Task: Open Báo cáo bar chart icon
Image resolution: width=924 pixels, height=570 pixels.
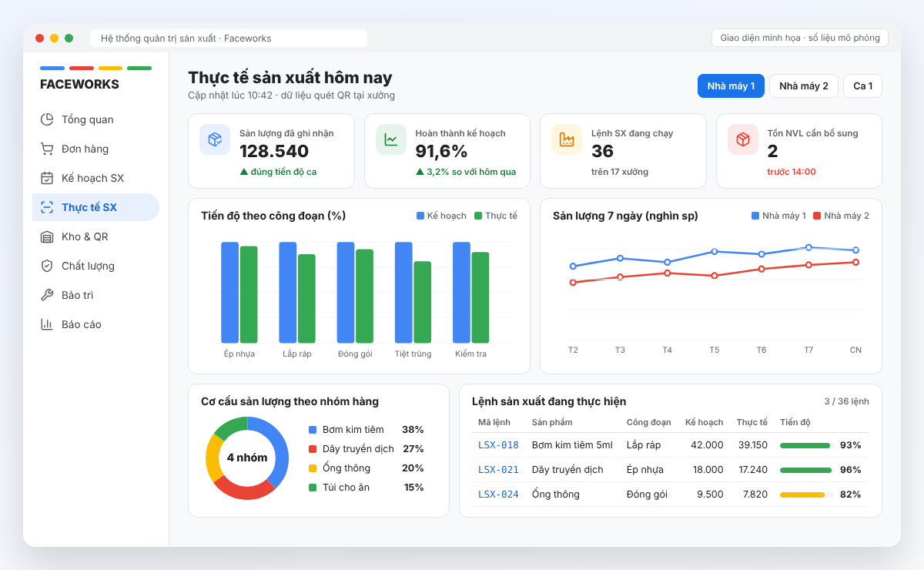Action: [x=47, y=324]
